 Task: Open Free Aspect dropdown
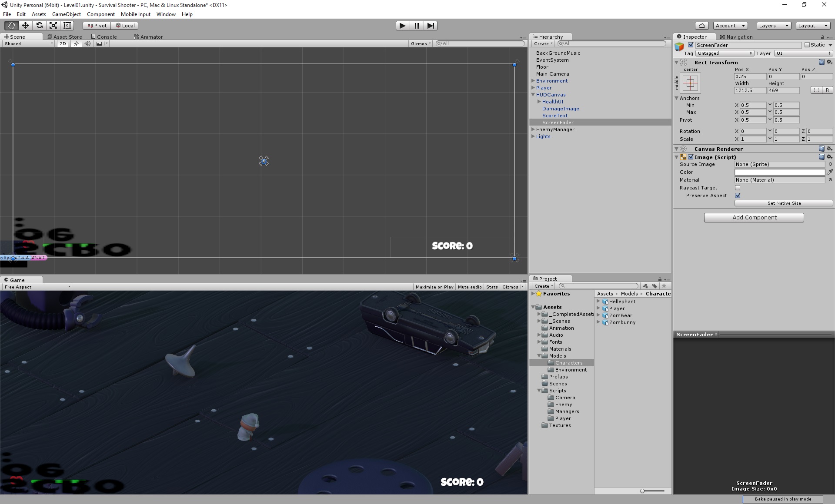tap(37, 287)
